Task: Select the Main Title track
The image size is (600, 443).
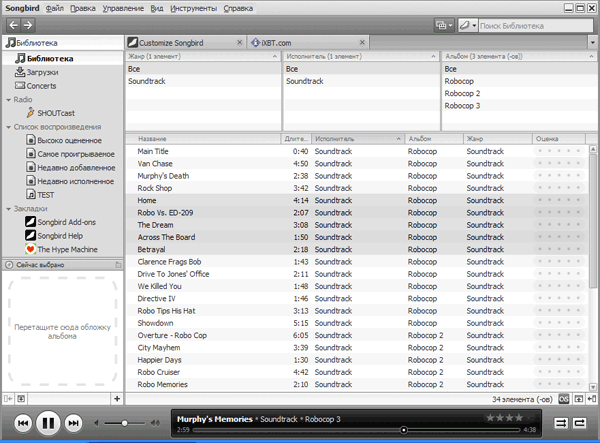Action: [x=357, y=151]
